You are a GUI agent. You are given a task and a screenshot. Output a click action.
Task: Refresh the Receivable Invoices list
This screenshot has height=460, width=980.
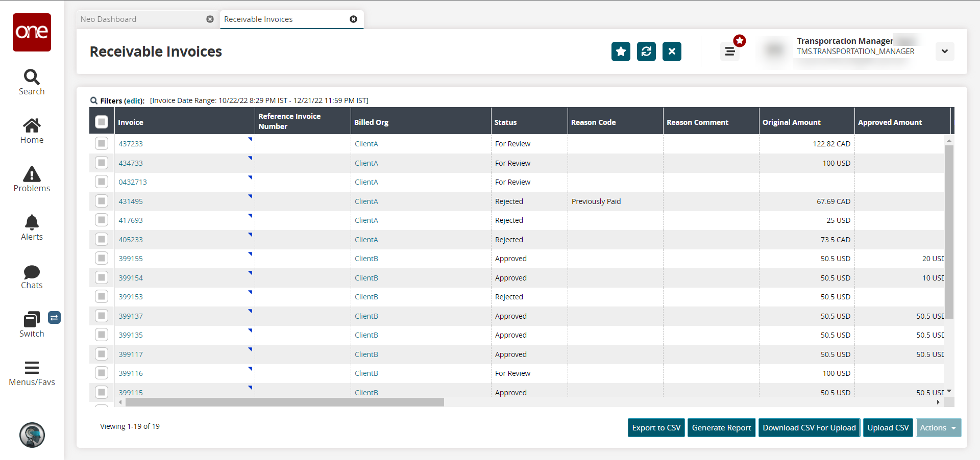(646, 52)
